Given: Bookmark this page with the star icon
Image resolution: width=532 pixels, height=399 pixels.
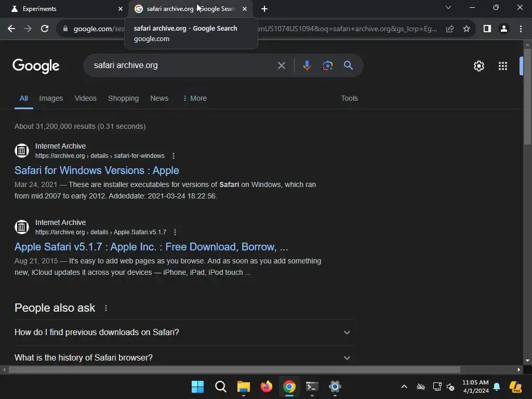Looking at the screenshot, I should 467,29.
